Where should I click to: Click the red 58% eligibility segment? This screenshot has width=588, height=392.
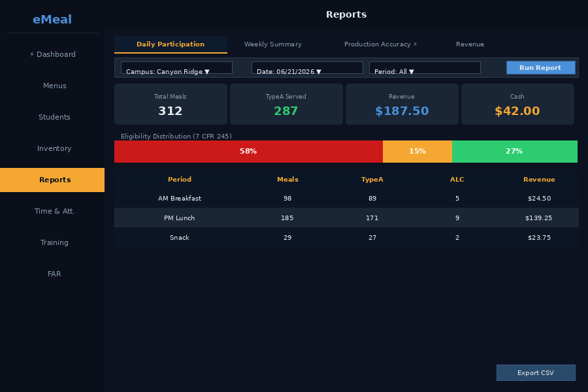coord(249,152)
